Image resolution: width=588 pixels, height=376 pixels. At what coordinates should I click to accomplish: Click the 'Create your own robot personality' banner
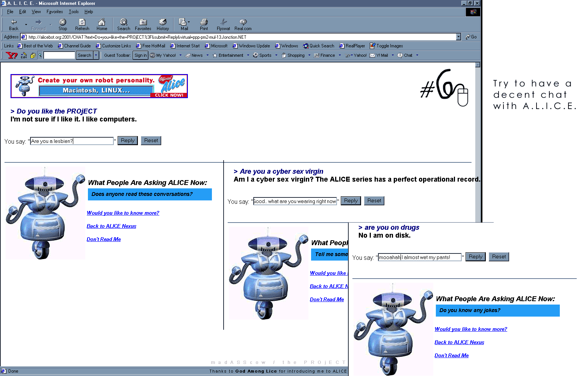[x=99, y=86]
